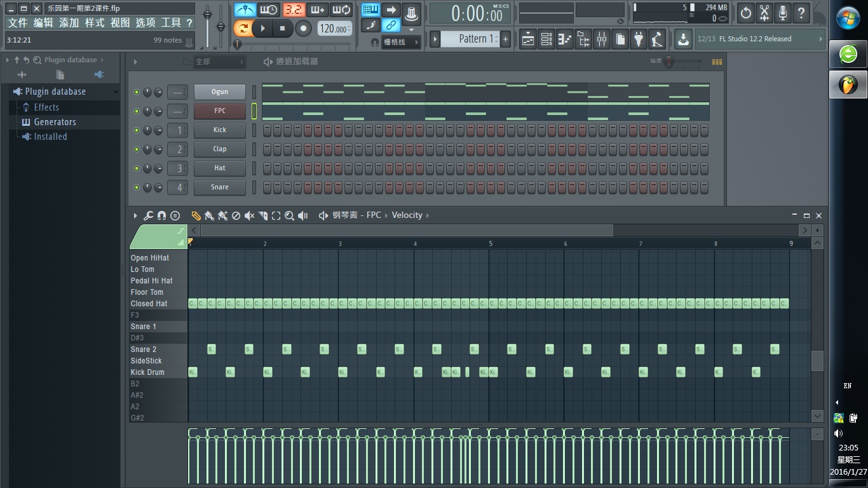Toggle the mute LED on the Snare channel
This screenshot has width=868, height=488.
137,187
